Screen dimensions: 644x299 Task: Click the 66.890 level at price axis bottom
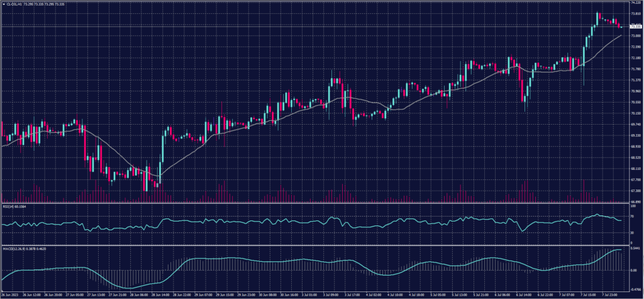point(634,201)
